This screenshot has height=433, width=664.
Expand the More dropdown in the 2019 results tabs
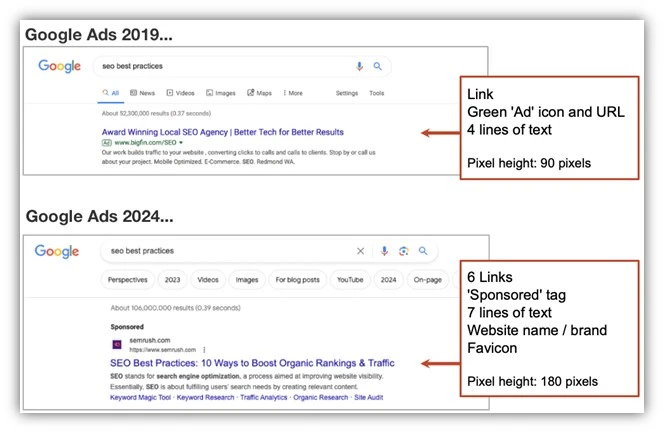[x=292, y=93]
